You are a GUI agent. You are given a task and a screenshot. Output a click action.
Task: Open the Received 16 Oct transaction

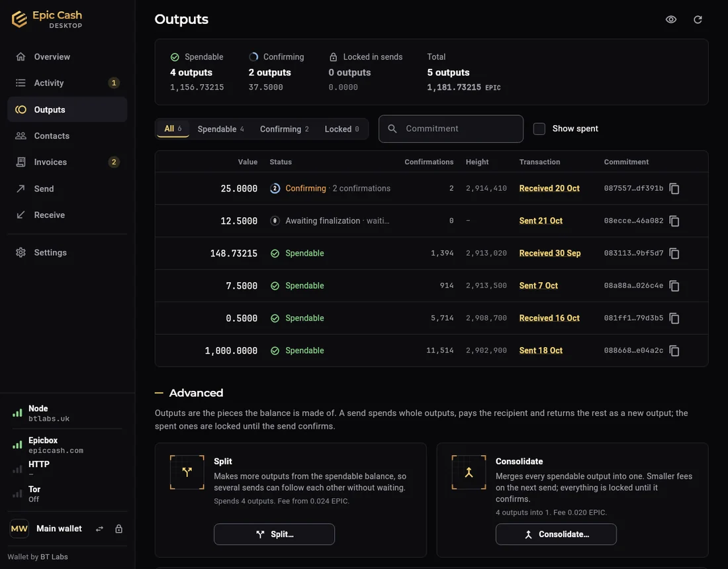click(x=549, y=319)
